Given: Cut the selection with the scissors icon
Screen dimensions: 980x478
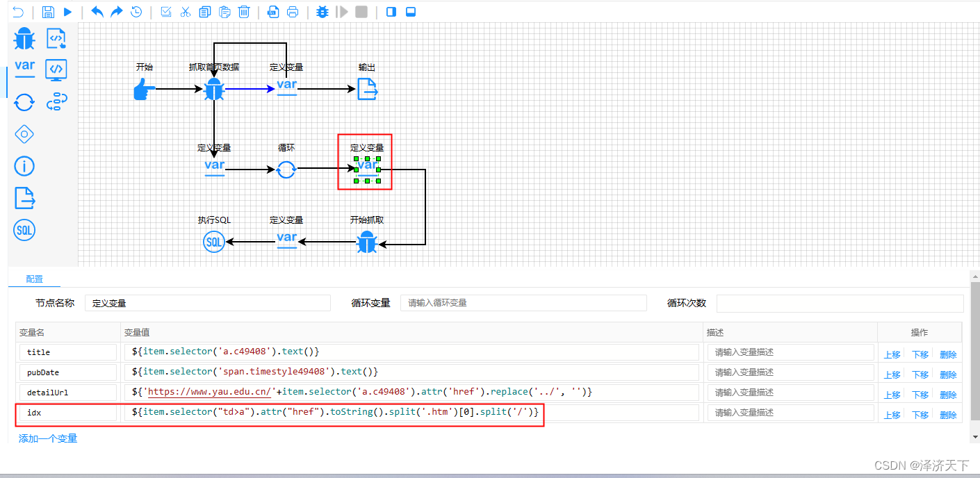Looking at the screenshot, I should pos(185,12).
